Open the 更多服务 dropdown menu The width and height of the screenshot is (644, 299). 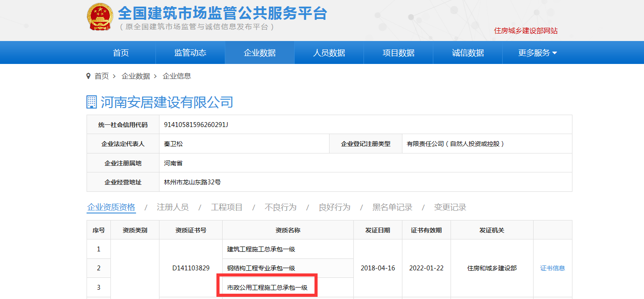[x=537, y=53]
